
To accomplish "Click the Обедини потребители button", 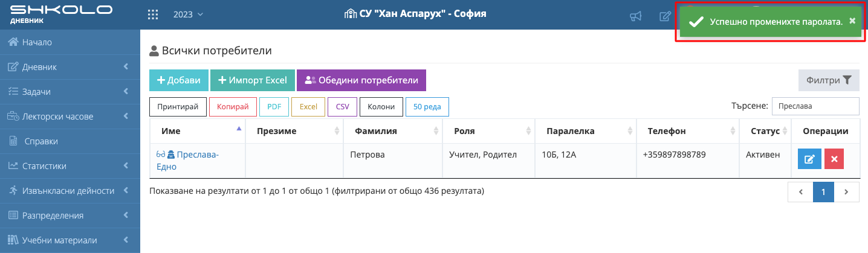I will tap(361, 80).
